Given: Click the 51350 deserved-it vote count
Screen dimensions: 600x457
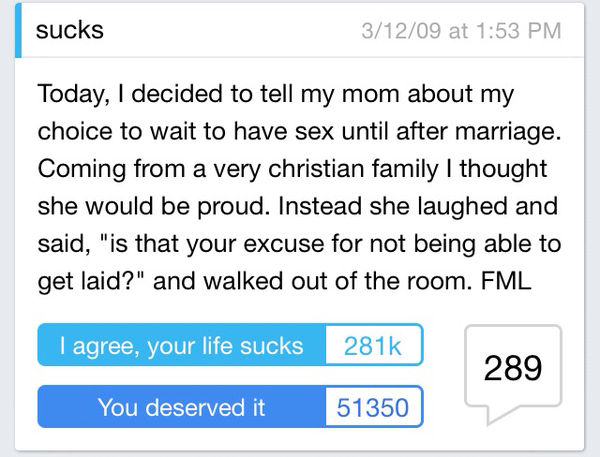Looking at the screenshot, I should 372,408.
